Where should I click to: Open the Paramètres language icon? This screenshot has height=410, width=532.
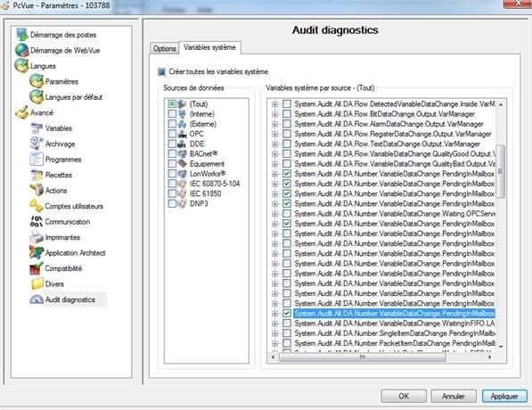pyautogui.click(x=37, y=81)
